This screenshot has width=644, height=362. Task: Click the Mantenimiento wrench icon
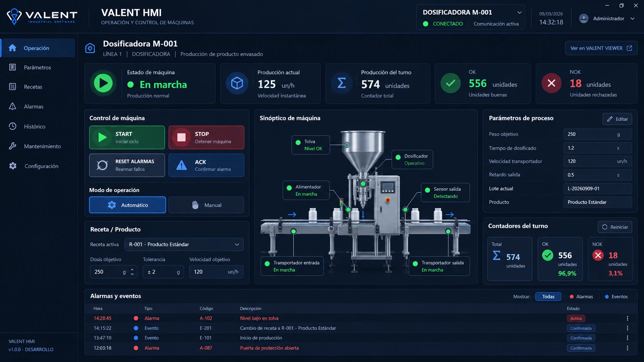click(12, 146)
